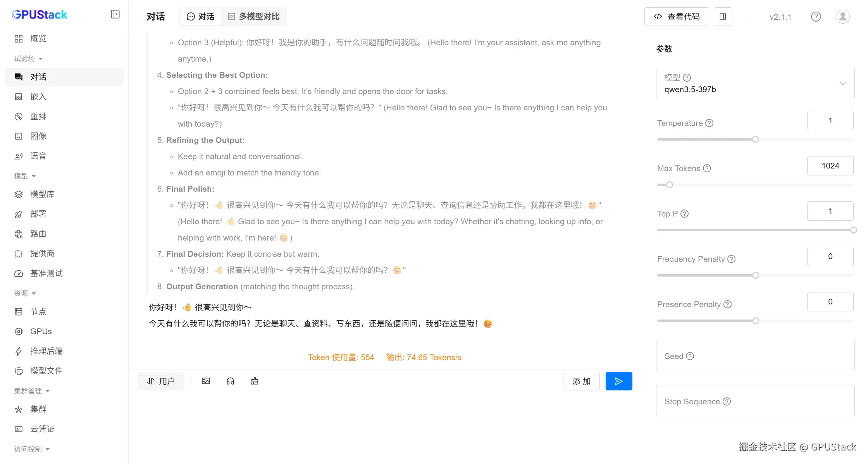This screenshot has height=464, width=868.
Task: Click the audio headphones icon
Action: click(230, 381)
